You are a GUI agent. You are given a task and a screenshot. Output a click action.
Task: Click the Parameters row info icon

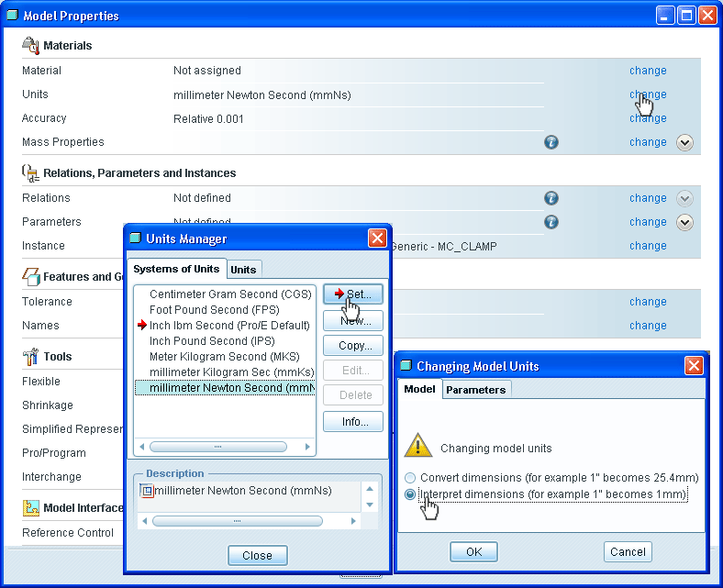(551, 222)
